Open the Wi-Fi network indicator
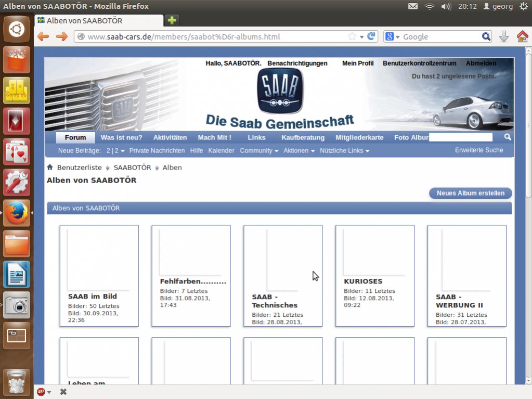The width and height of the screenshot is (532, 399). [x=430, y=6]
